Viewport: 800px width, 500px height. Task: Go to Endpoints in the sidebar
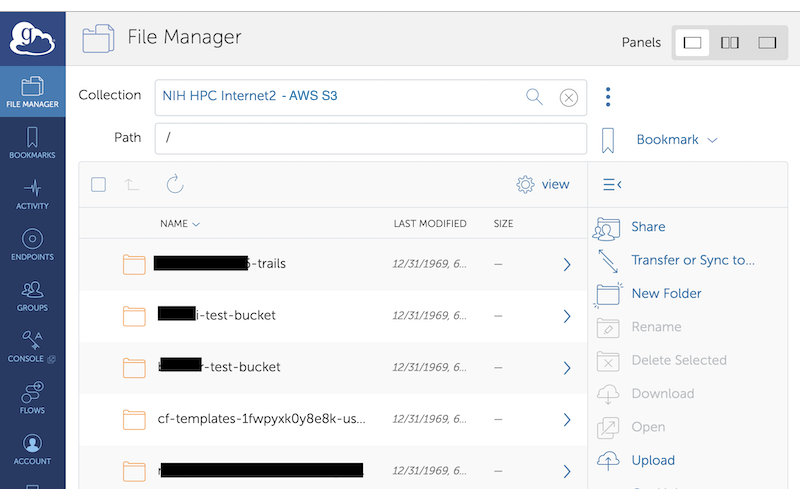tap(32, 245)
